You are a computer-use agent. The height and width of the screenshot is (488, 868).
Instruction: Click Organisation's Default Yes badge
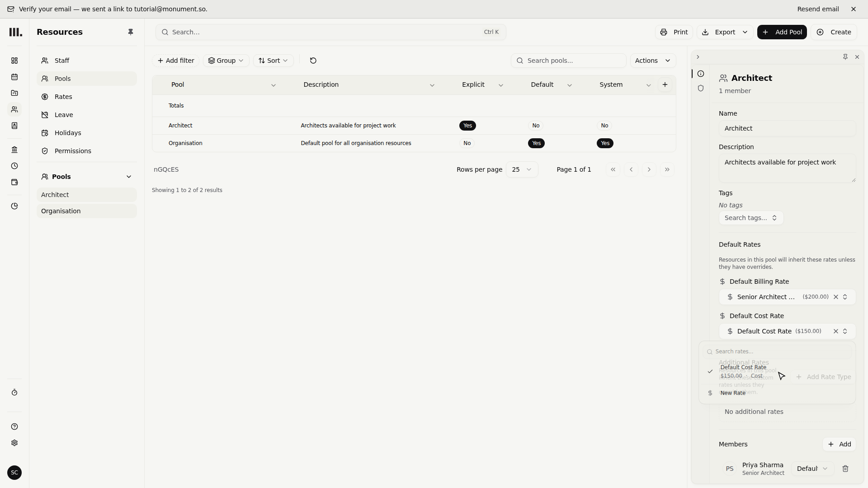tap(536, 143)
